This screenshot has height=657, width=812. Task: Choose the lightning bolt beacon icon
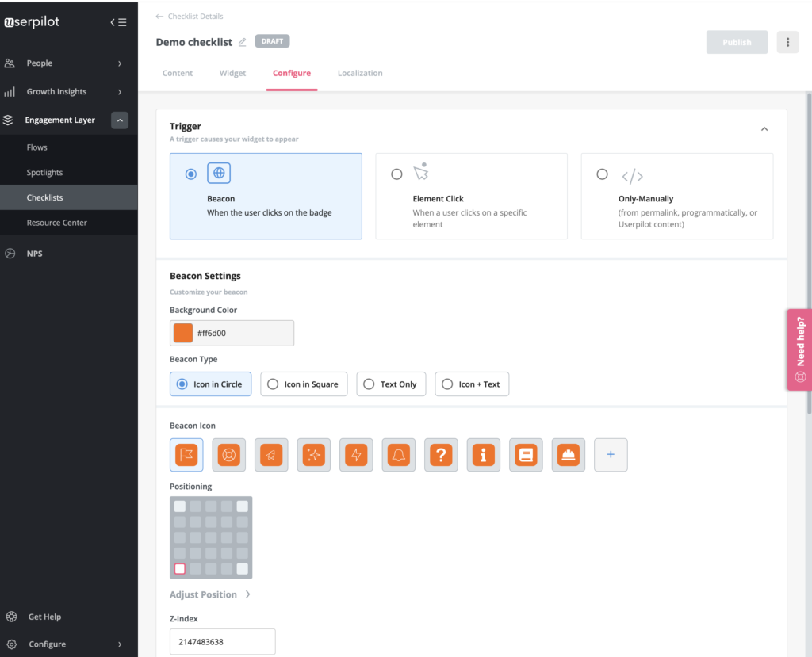[x=356, y=455]
